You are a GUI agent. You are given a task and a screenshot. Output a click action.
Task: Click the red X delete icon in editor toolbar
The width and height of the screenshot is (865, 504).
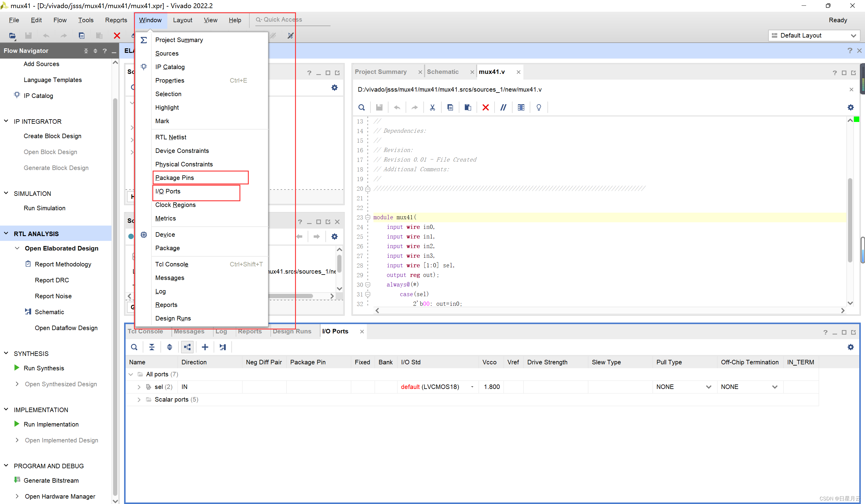(x=485, y=108)
